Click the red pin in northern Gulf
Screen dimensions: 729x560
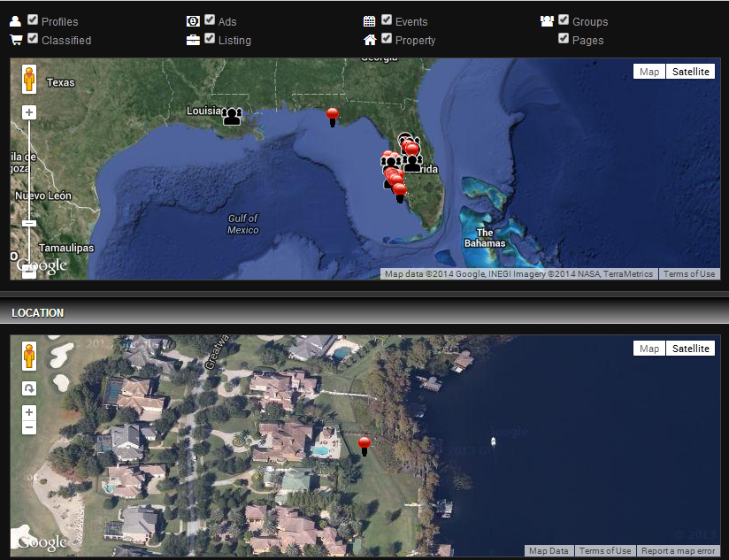[333, 115]
